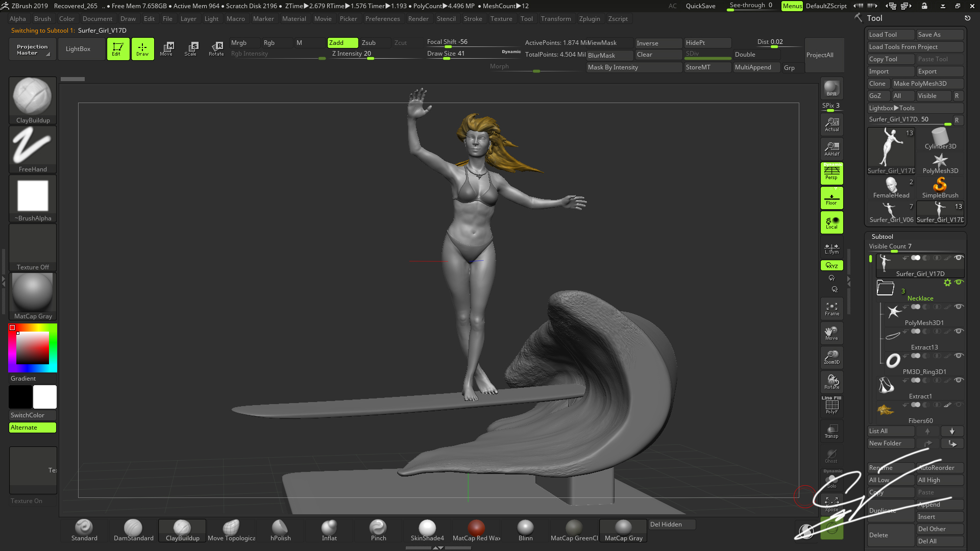Collapse the Subtool panel header
This screenshot has height=551, width=980.
(883, 236)
